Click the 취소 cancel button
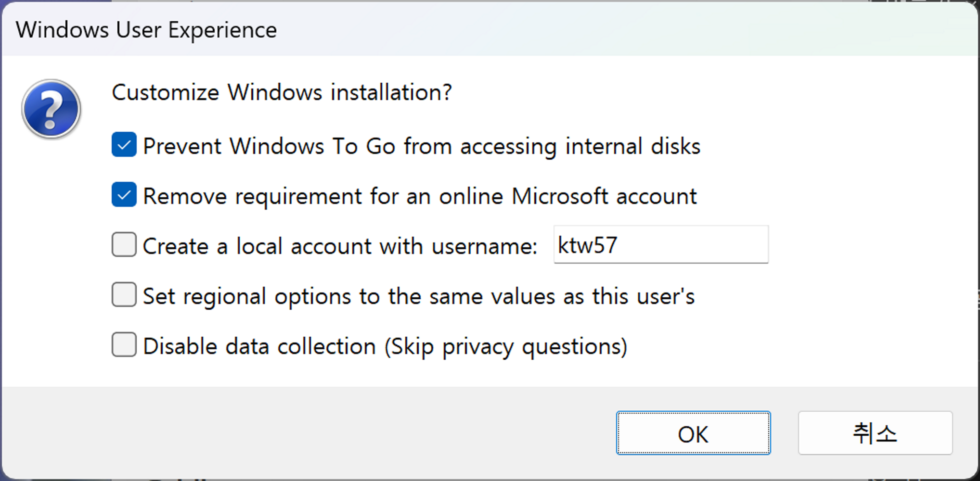The width and height of the screenshot is (980, 481). (875, 433)
